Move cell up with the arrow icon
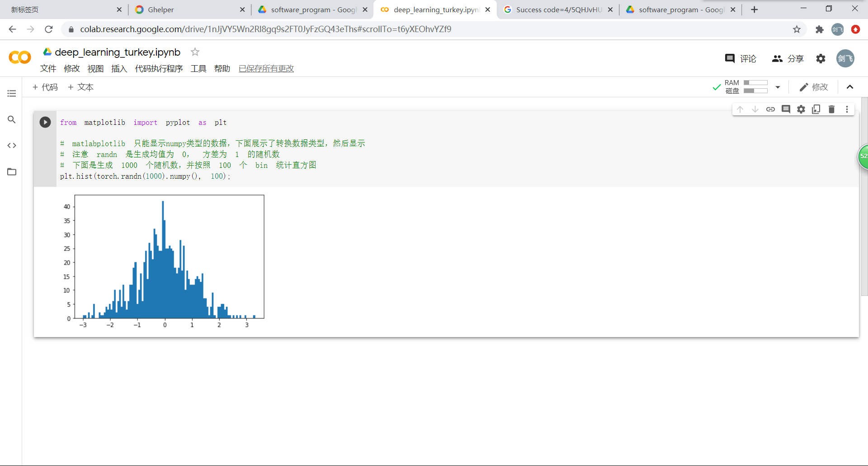 (x=740, y=109)
